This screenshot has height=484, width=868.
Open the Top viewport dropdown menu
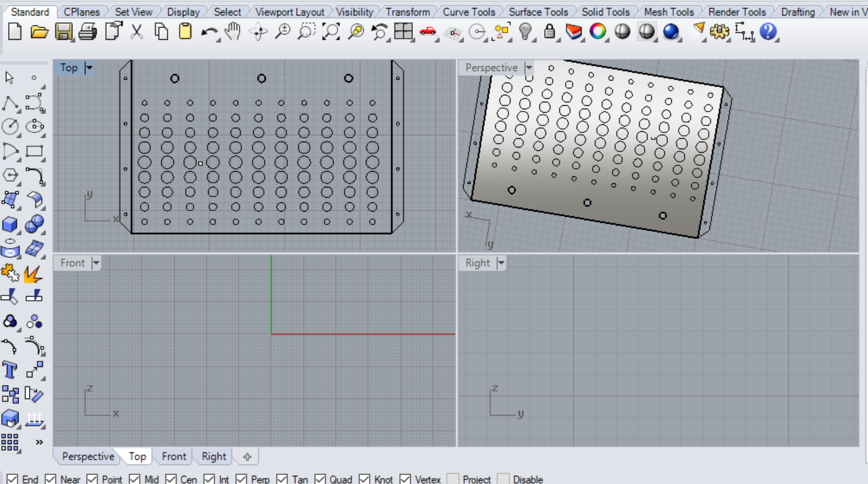pos(89,68)
